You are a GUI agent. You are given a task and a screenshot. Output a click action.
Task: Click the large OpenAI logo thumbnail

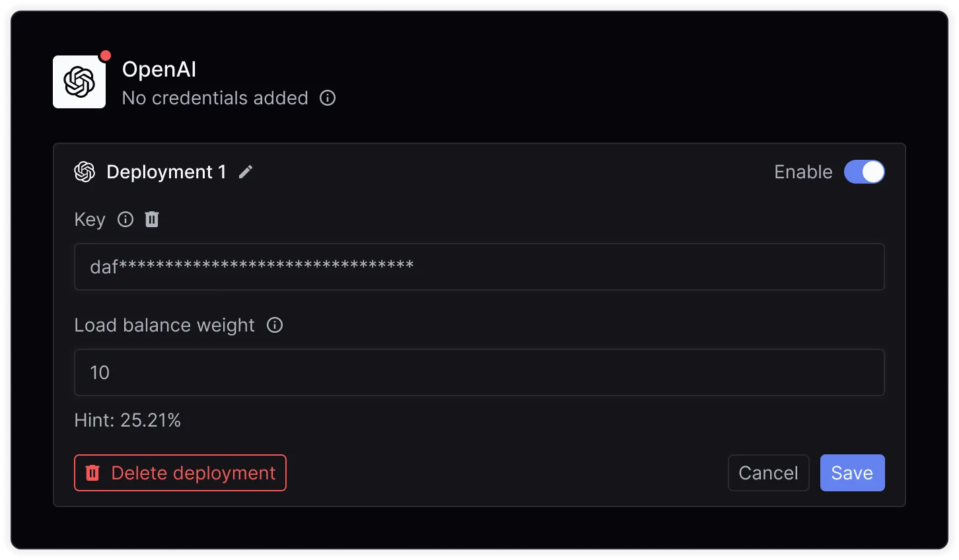pos(79,82)
